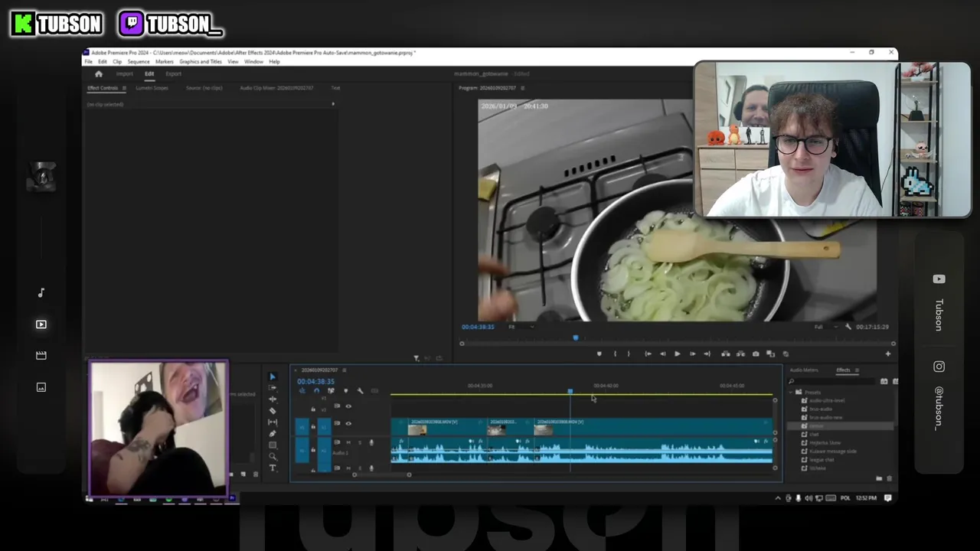Open Windows notification center icon
The height and width of the screenshot is (551, 980).
(x=888, y=498)
